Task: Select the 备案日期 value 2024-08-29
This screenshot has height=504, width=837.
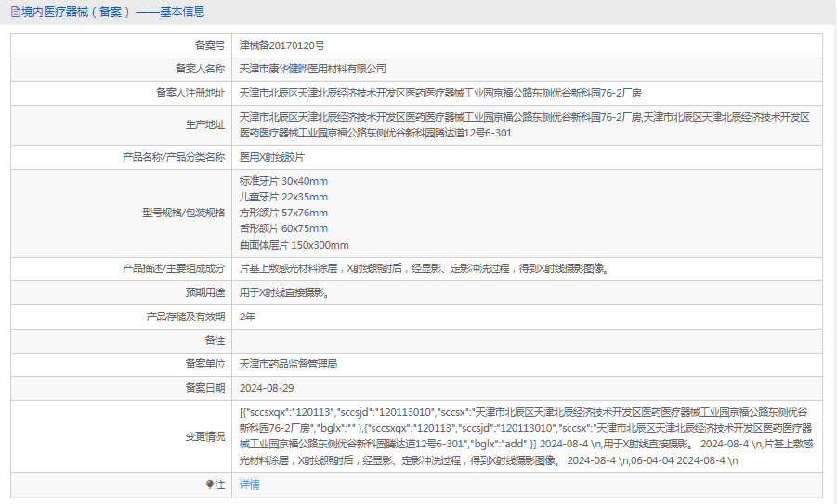Action: click(x=267, y=388)
